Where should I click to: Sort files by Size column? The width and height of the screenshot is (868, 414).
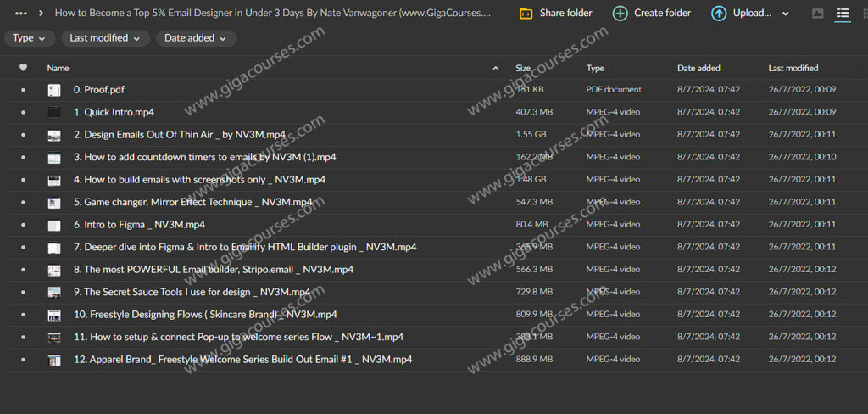coord(523,68)
